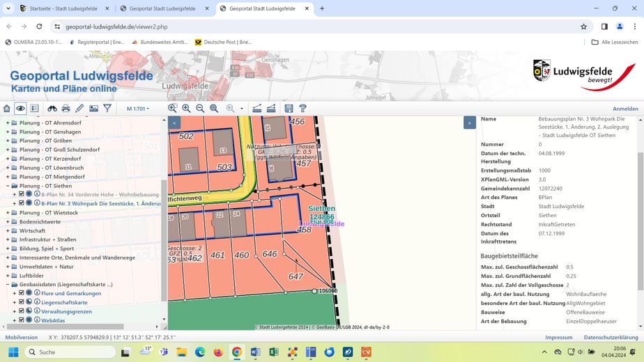
Task: Expand Planung - OT Ahrensdorf folder
Action: coord(8,123)
